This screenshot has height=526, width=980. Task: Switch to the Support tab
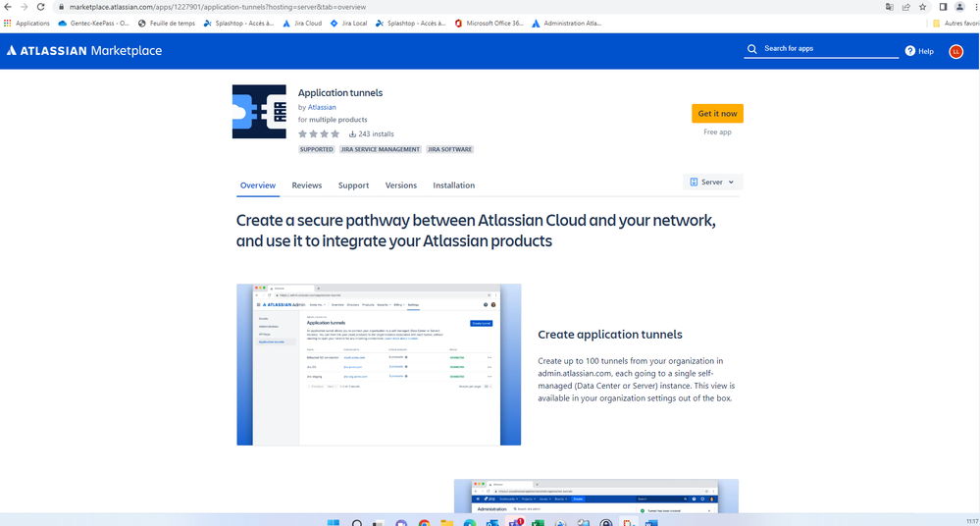[x=354, y=185]
